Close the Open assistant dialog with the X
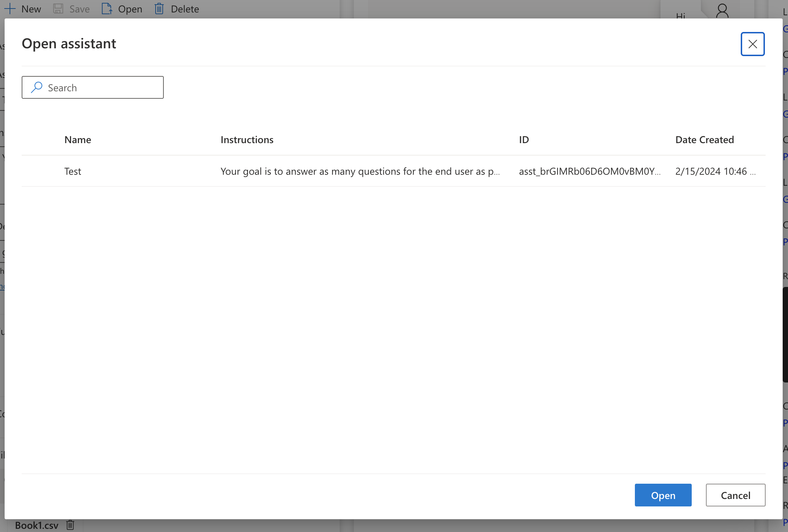788x532 pixels. (x=752, y=44)
